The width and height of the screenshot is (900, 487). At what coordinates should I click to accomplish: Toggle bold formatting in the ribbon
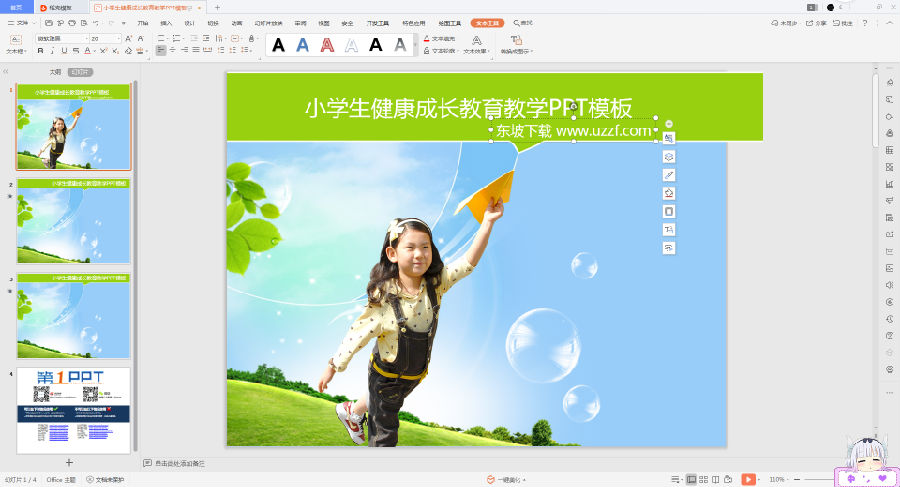40,51
